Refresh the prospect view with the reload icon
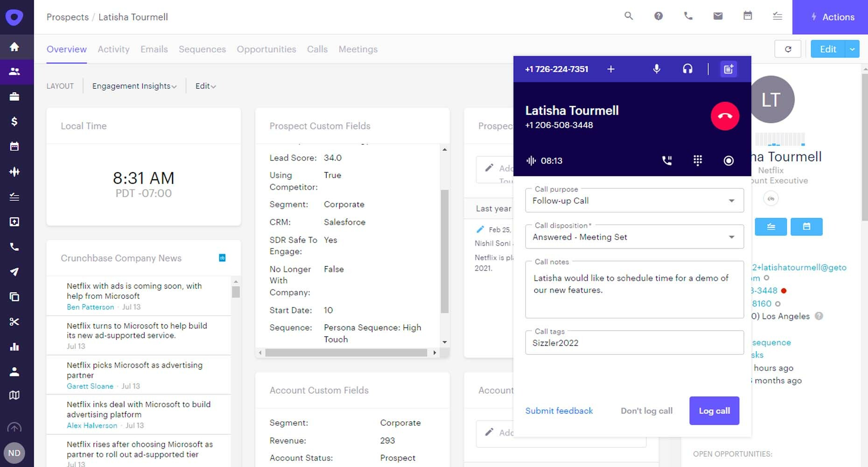868x467 pixels. pos(788,49)
